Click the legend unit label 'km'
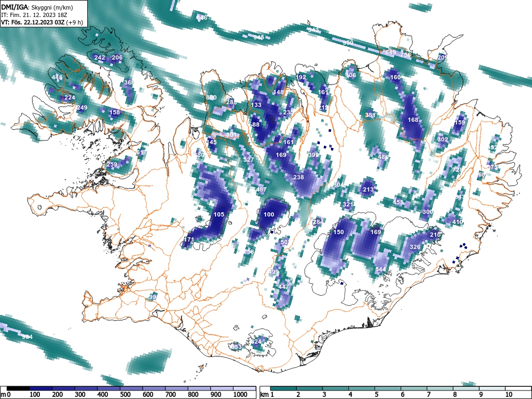This screenshot has height=399, width=532. click(x=264, y=395)
